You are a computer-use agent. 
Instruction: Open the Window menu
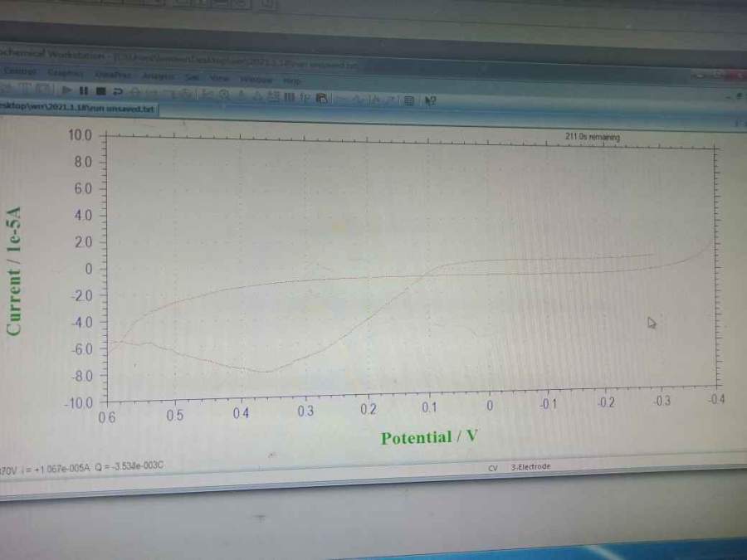[x=256, y=80]
